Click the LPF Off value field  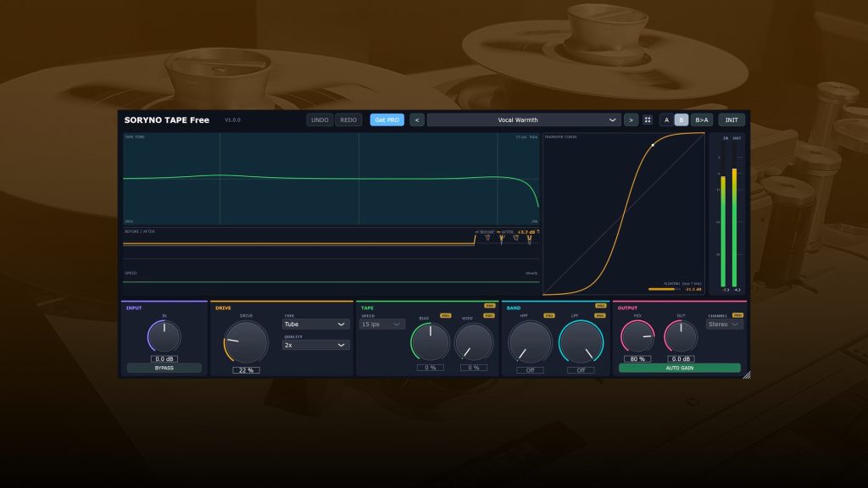581,370
